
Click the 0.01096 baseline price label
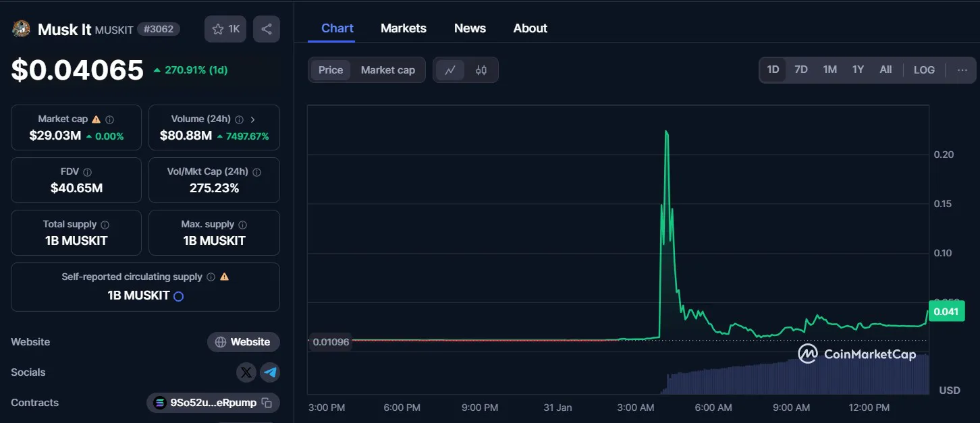click(331, 342)
